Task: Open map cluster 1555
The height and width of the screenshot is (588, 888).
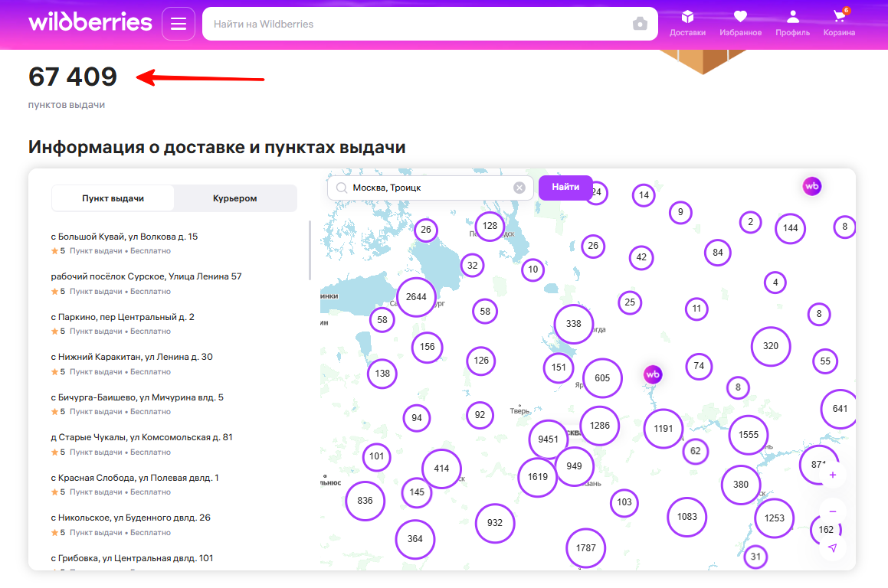Action: 749,435
